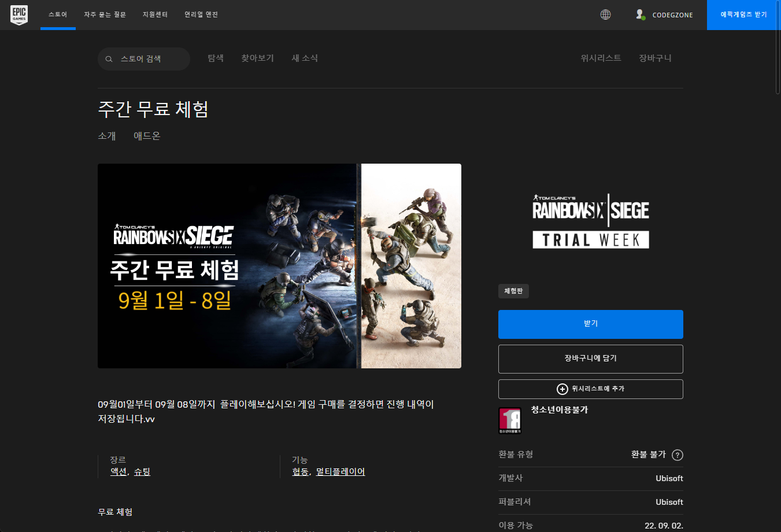Select the 애드온 page tab
781x532 pixels.
pos(147,136)
